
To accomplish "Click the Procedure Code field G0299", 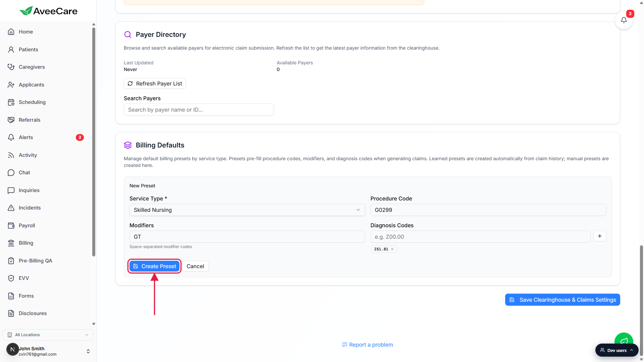I will click(488, 210).
